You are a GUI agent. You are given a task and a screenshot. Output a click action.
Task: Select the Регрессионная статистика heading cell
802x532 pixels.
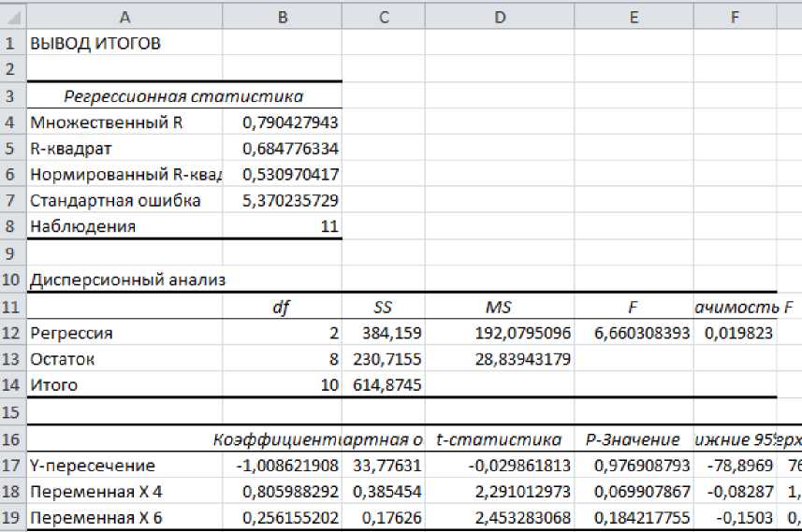click(x=183, y=95)
